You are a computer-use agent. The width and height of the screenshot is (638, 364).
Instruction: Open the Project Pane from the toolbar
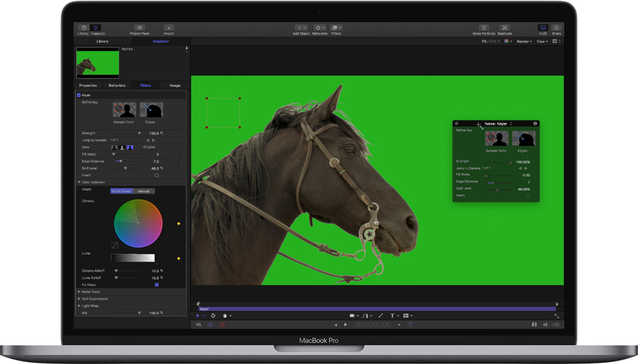(139, 29)
